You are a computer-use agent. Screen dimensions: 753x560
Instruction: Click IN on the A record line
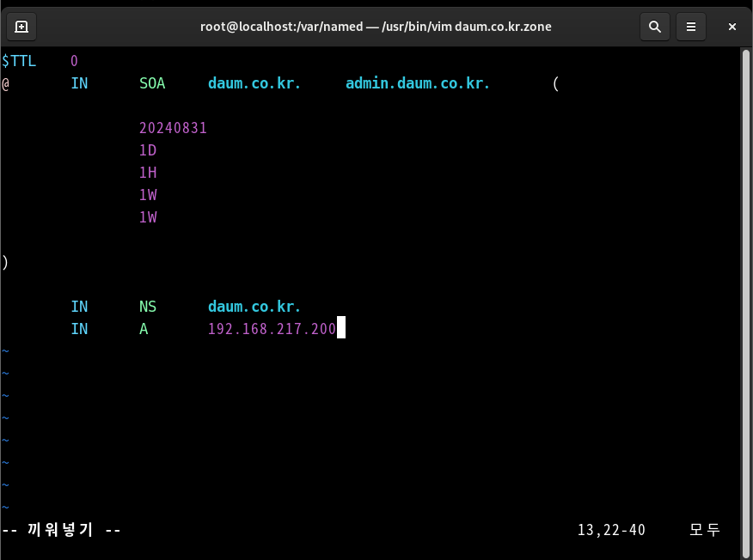click(79, 329)
